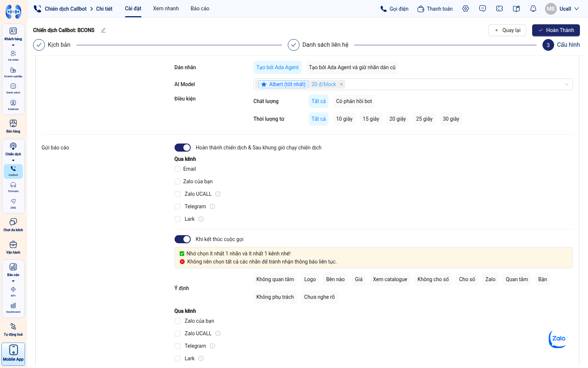The height and width of the screenshot is (368, 588).
Task: Expand the AI Model dropdown arrow
Action: click(x=567, y=84)
